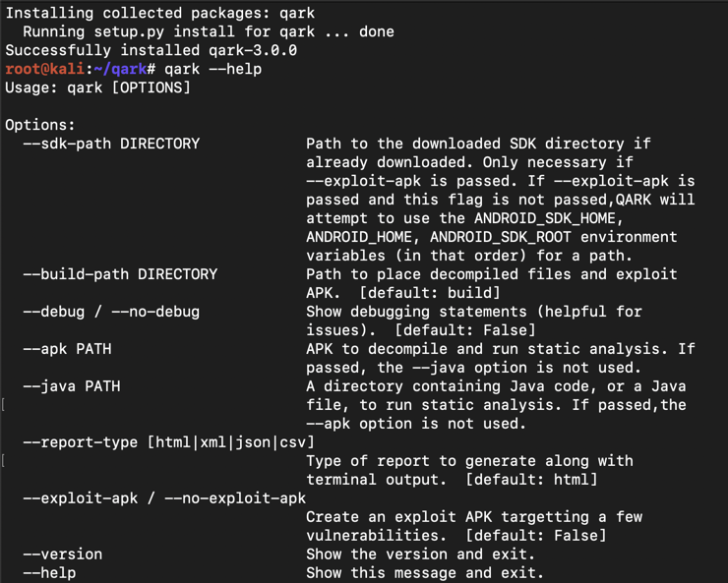Screen dimensions: 728x583
Task: Click the --exploit-apk / --no-exploit-apk option
Action: point(164,498)
